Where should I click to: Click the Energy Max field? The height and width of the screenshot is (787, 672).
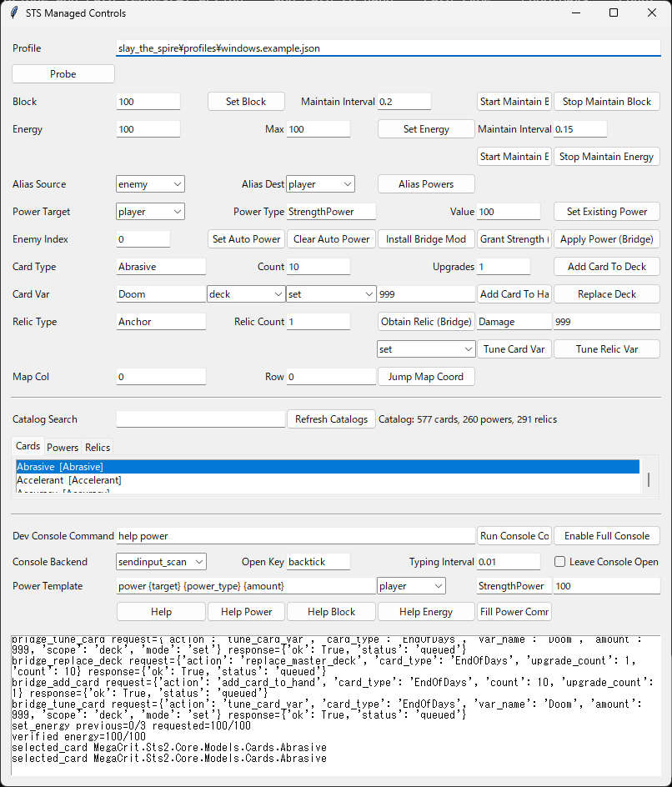pyautogui.click(x=318, y=129)
